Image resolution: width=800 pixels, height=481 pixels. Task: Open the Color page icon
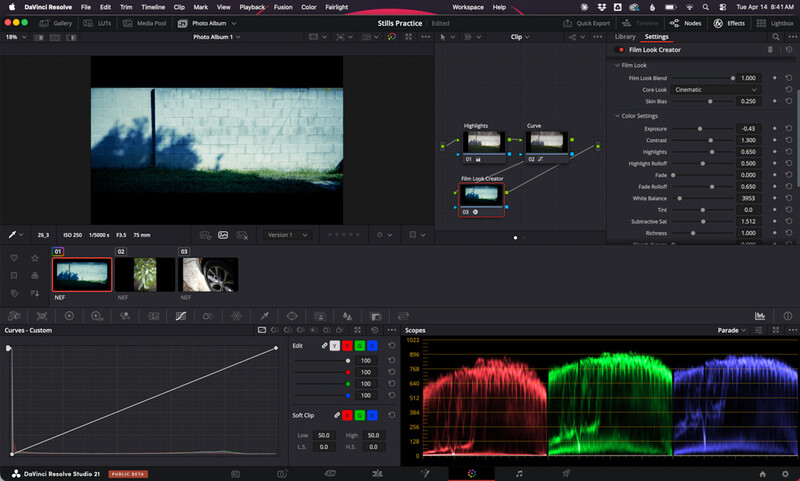point(471,474)
